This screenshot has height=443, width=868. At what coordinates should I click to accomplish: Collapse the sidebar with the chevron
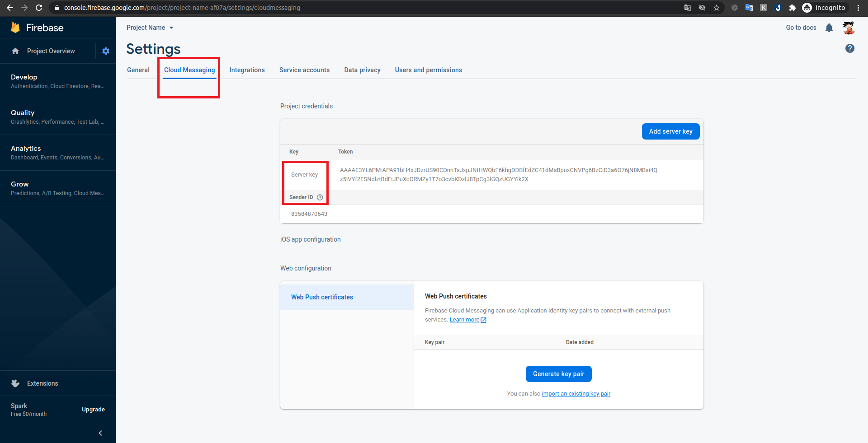(x=100, y=433)
